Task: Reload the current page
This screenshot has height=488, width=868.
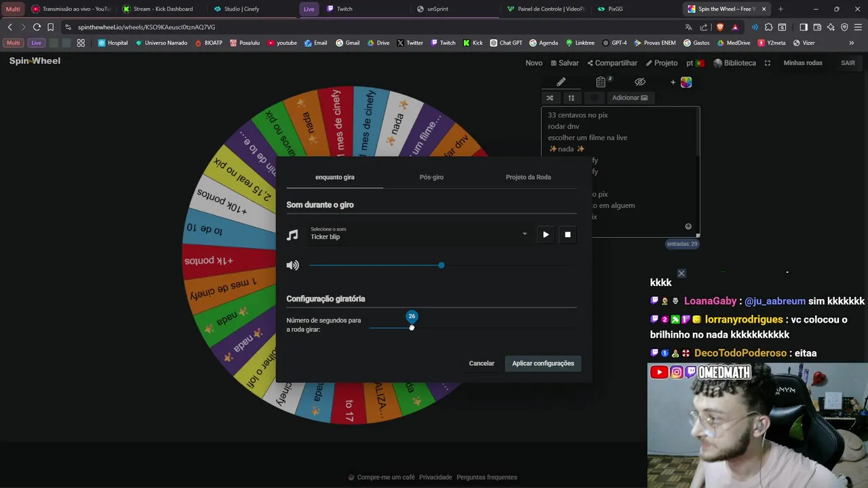Action: [37, 27]
